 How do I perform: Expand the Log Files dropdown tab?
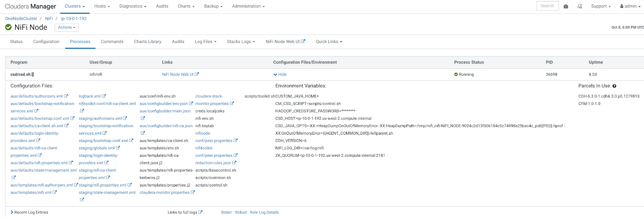[x=206, y=41]
